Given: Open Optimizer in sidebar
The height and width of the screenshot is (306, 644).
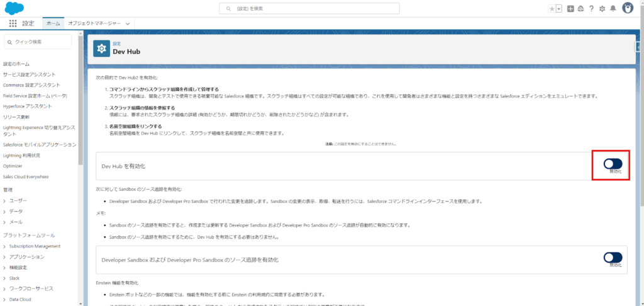Looking at the screenshot, I should [x=13, y=166].
